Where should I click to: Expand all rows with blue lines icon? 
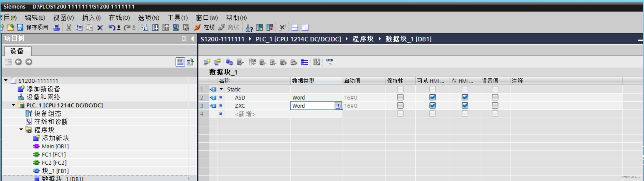(304, 62)
